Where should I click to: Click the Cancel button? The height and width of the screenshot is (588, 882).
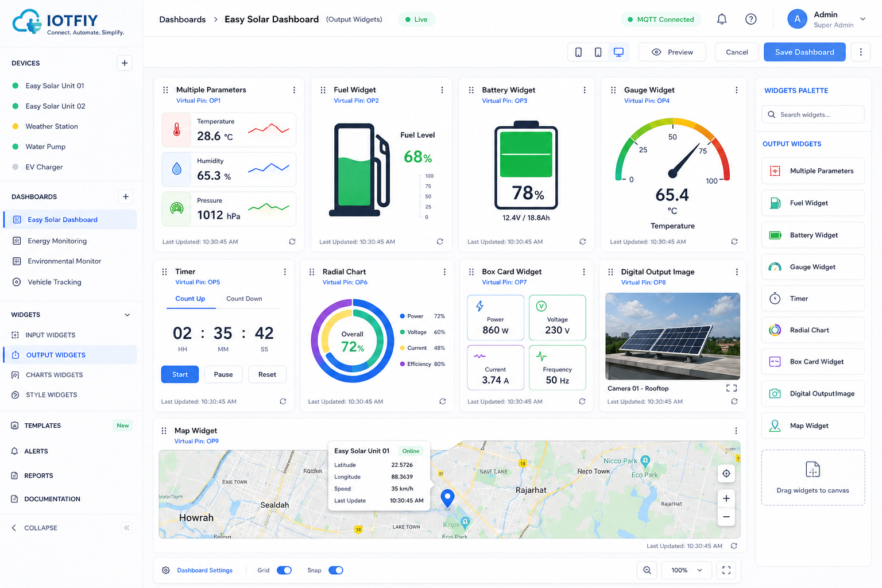[737, 52]
